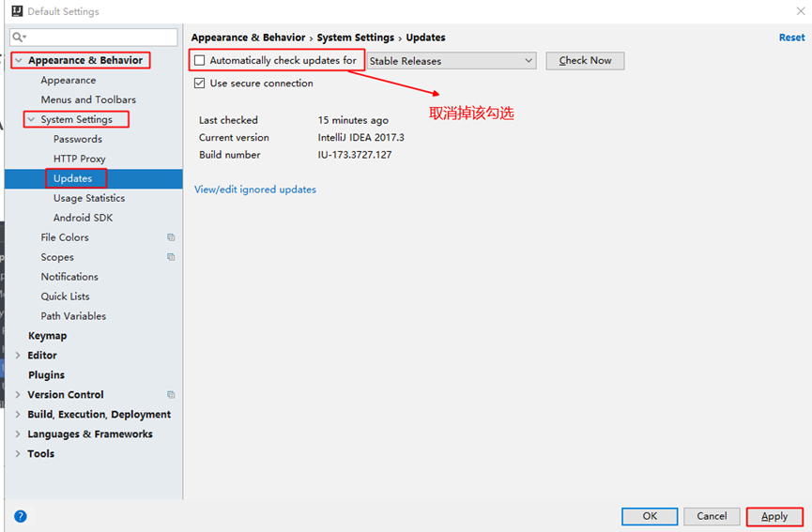Screen dimensions: 812x532
Task: Click the Apply button
Action: 774,516
